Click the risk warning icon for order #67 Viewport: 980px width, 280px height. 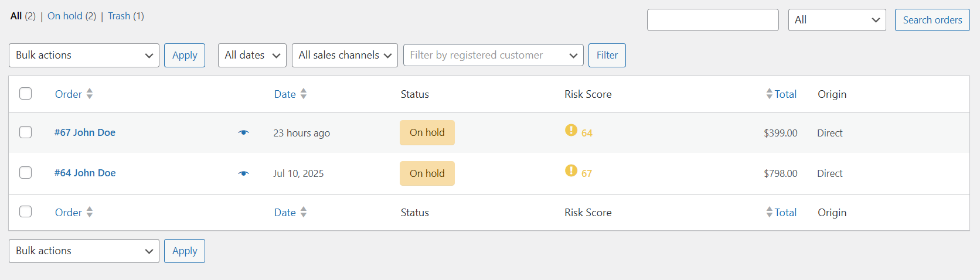571,130
